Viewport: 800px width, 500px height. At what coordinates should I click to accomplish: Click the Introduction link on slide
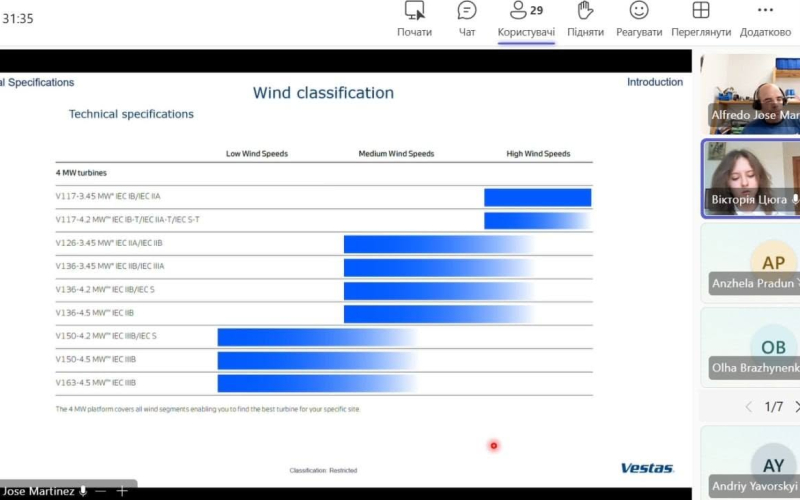(655, 82)
